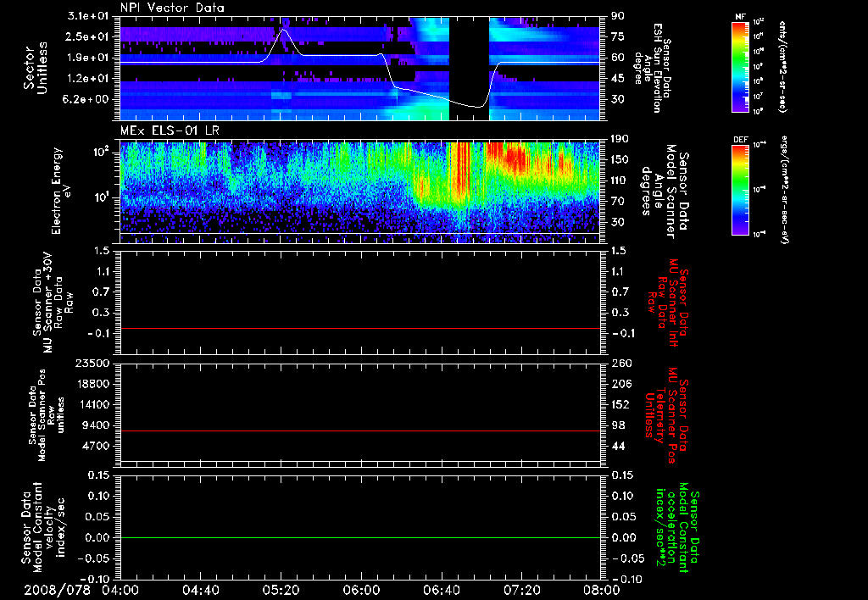Click the '260' telemetry axis value

coord(620,364)
